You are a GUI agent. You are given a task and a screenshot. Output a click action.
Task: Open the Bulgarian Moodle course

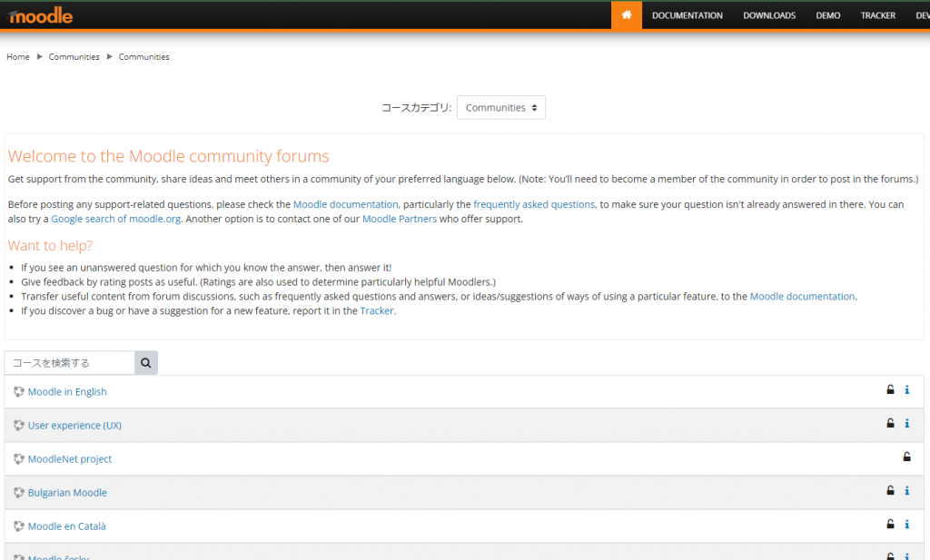[x=67, y=493]
